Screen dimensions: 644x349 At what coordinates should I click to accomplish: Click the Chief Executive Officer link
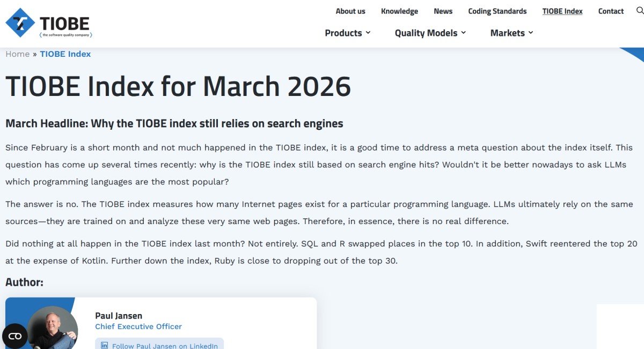(138, 326)
